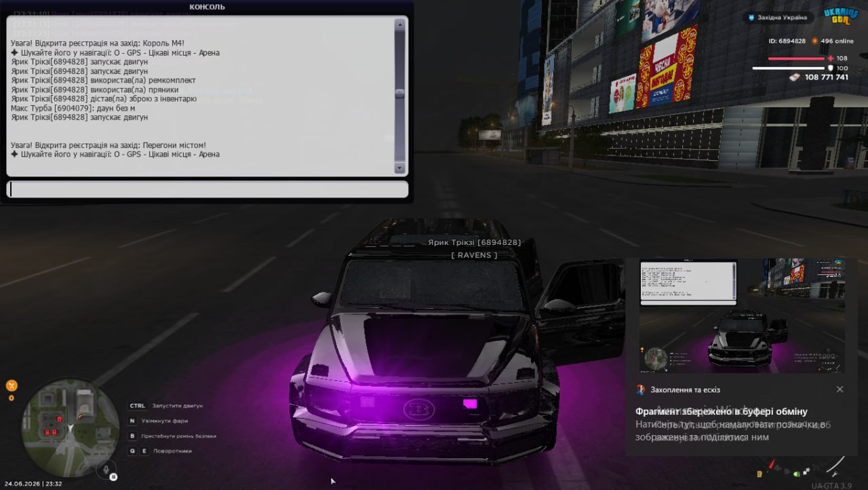Click the 'Поворотники' hint text

coord(172,451)
